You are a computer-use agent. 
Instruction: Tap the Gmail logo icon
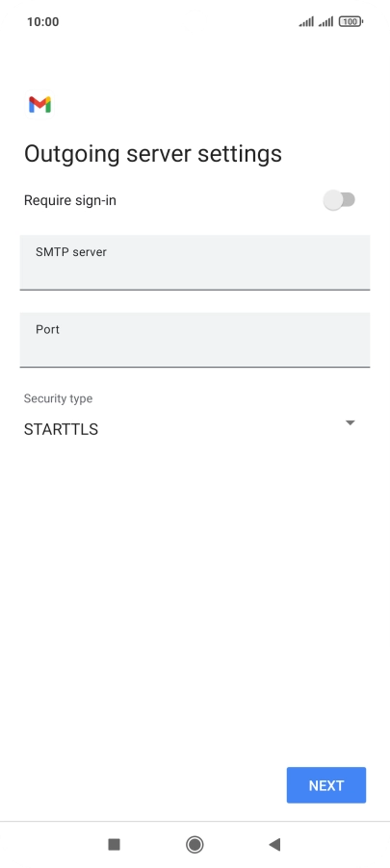[39, 105]
